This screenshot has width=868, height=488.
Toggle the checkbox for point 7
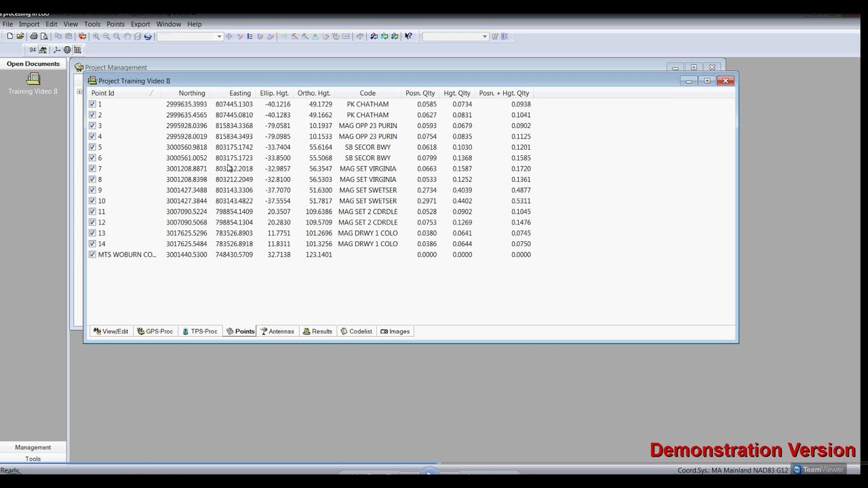click(x=92, y=169)
